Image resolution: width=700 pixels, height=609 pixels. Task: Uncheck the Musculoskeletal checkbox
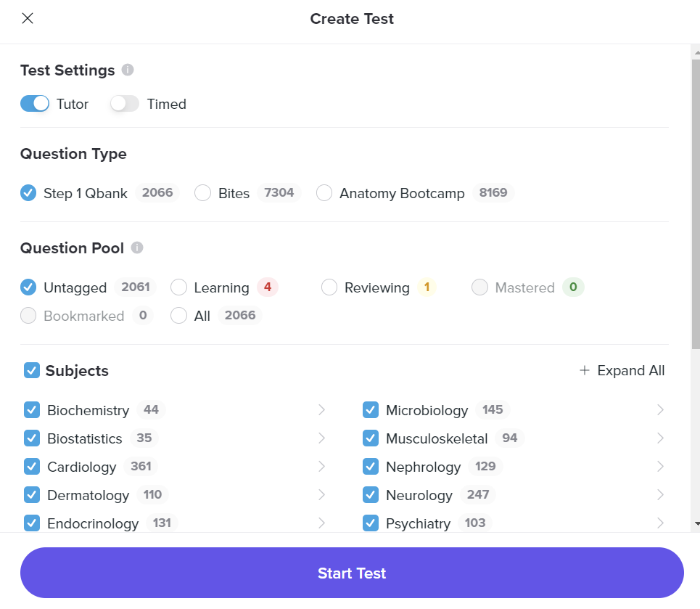pyautogui.click(x=371, y=438)
